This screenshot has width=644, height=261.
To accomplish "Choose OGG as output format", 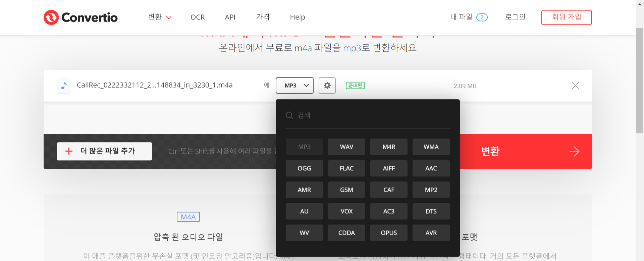I will point(304,168).
